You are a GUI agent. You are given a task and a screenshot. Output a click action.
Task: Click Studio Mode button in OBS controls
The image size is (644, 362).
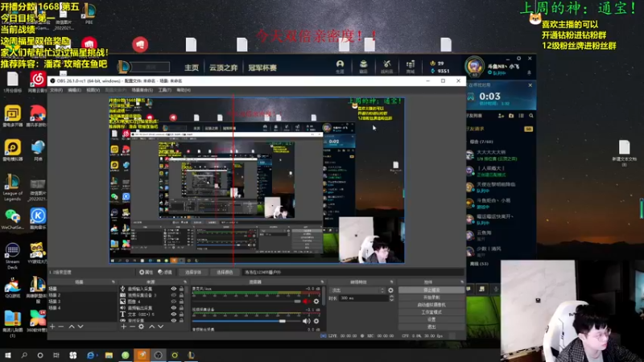pyautogui.click(x=431, y=312)
